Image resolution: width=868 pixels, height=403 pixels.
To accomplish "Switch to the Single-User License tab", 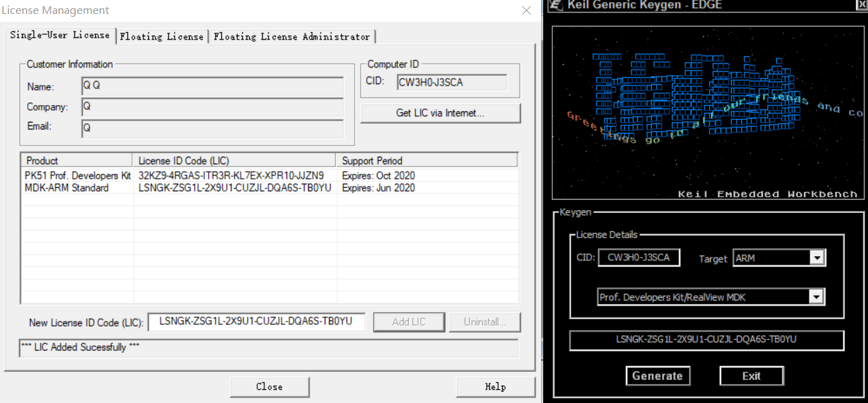I will [x=60, y=35].
